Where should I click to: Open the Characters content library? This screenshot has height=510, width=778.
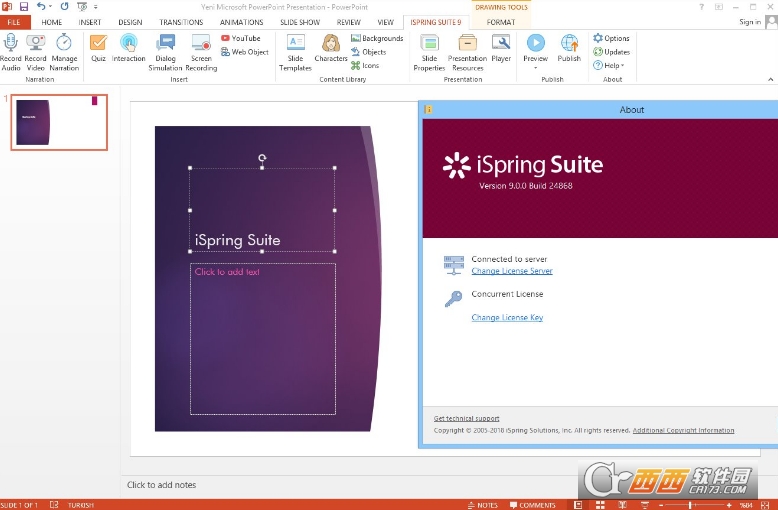click(x=331, y=48)
